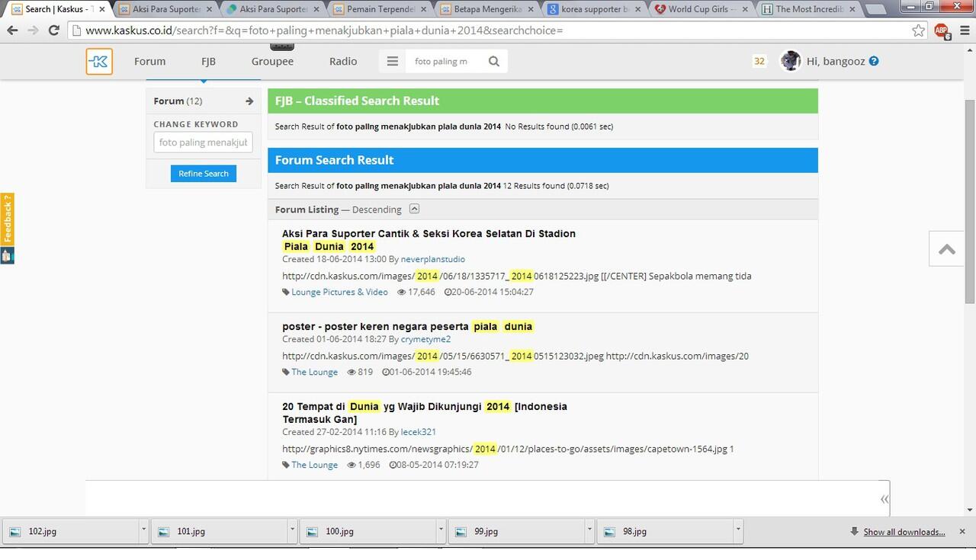Click the Kaskus logo icon
Viewport: 976px width, 560px height.
99,62
